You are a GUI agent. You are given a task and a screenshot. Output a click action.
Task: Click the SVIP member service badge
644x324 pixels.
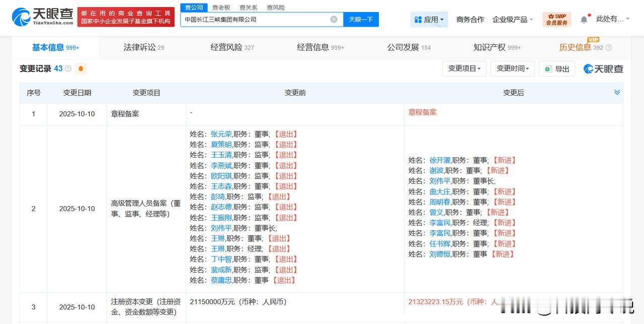(x=557, y=19)
